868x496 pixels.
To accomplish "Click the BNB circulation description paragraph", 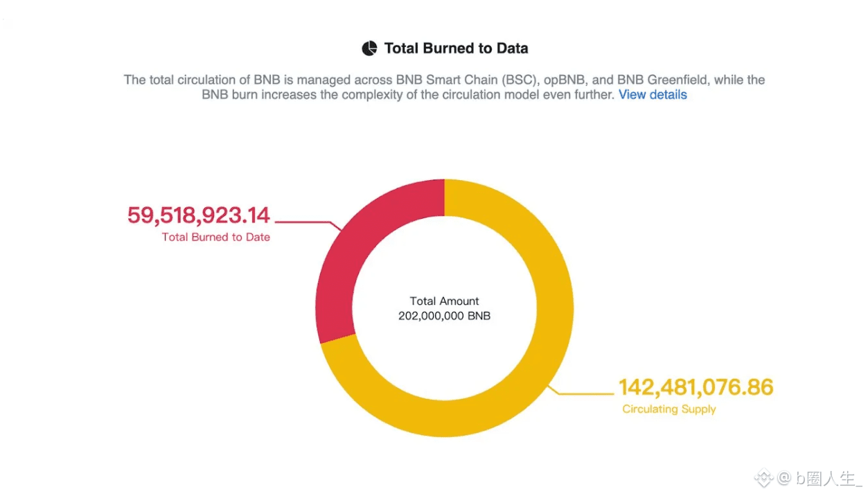I will tap(445, 87).
